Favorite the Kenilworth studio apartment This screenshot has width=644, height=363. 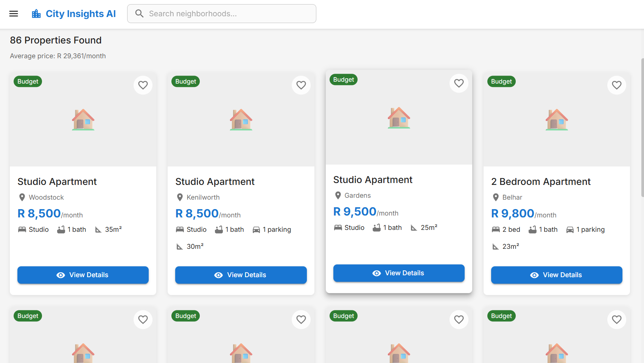click(x=301, y=85)
